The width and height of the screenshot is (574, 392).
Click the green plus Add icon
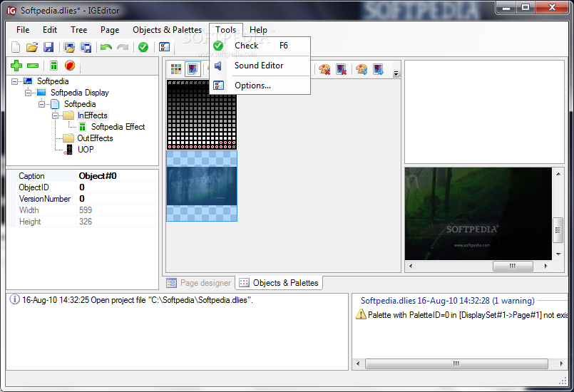point(16,66)
